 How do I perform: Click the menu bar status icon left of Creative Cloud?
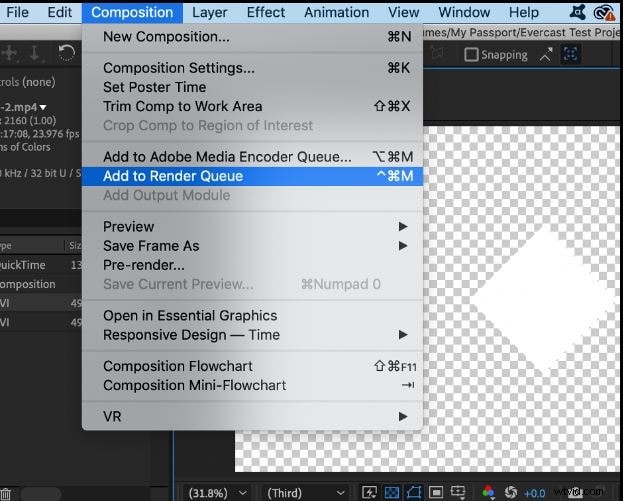pos(577,12)
